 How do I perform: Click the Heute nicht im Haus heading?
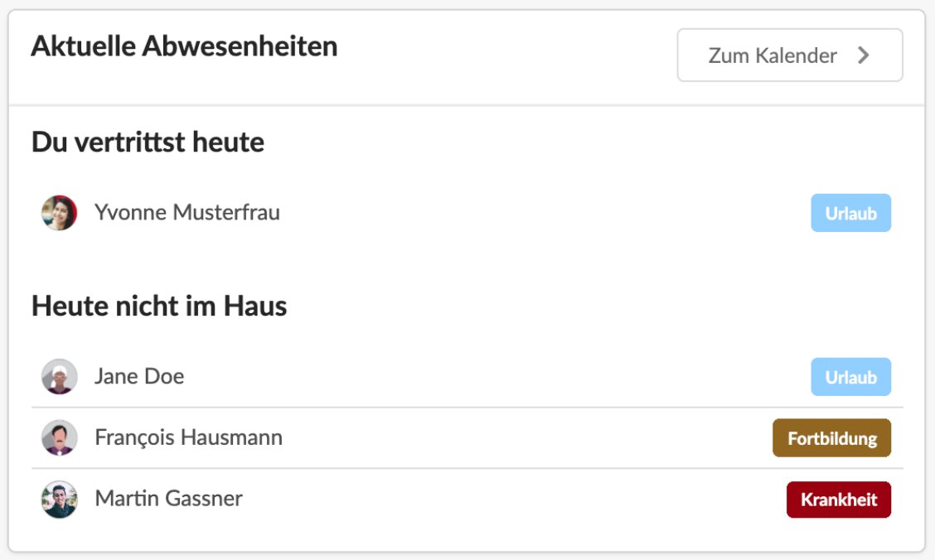159,306
